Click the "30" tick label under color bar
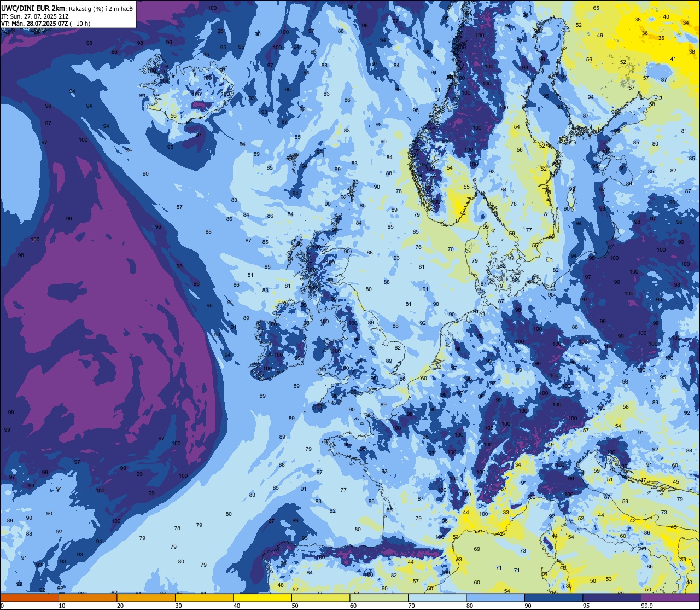The image size is (700, 610). 178,606
